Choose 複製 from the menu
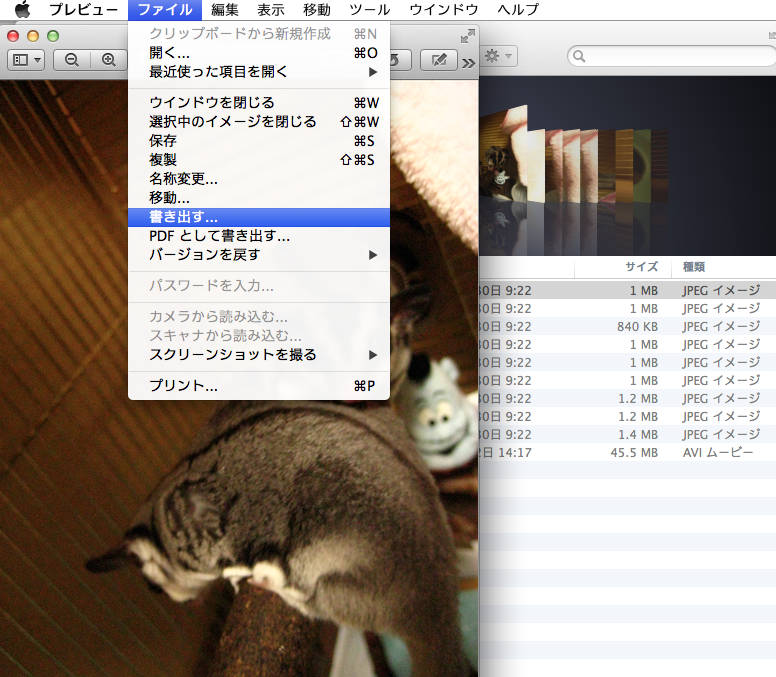 point(259,160)
